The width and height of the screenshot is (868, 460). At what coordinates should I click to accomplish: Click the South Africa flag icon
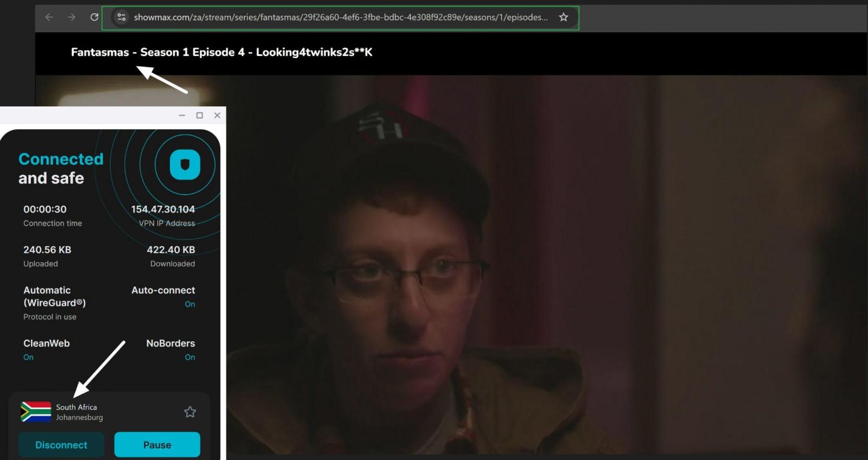(x=36, y=412)
